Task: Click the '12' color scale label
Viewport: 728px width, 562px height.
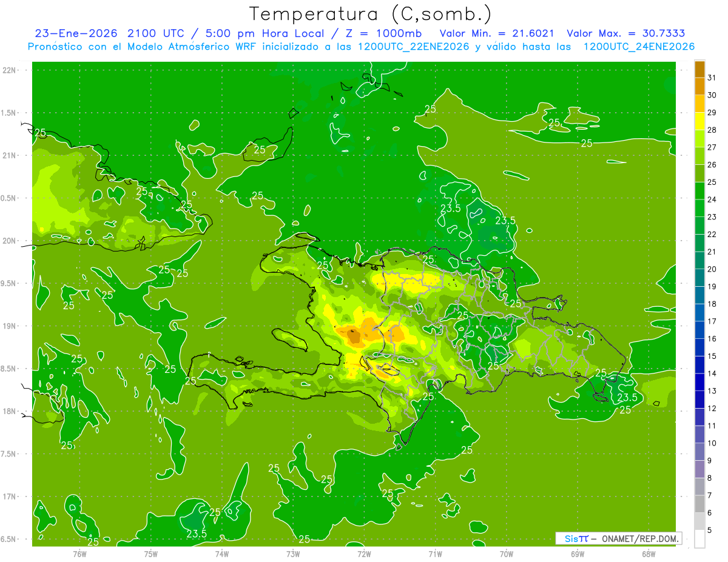Action: 712,409
